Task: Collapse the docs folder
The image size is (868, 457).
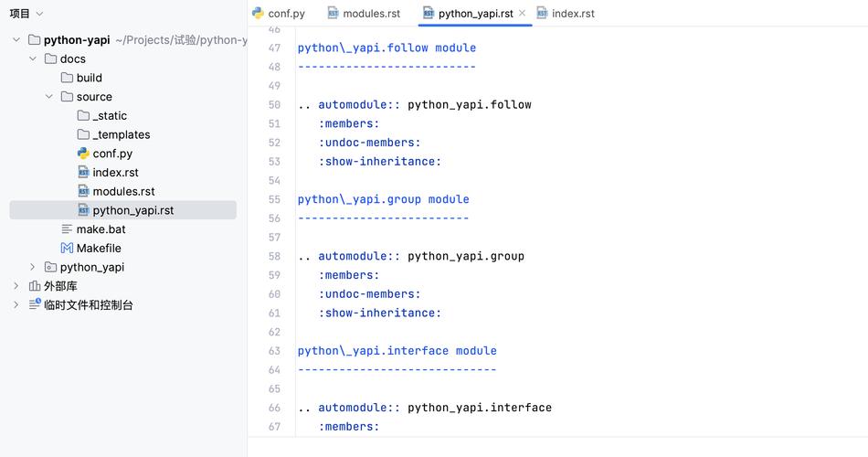Action: [x=33, y=58]
